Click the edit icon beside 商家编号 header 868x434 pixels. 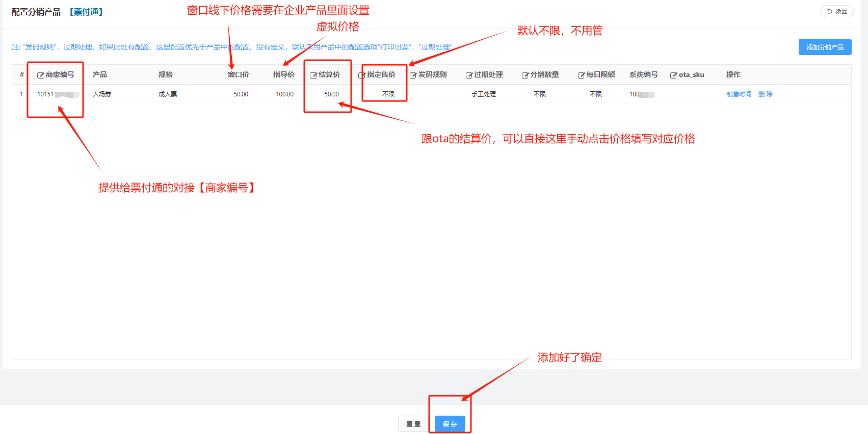tap(40, 75)
